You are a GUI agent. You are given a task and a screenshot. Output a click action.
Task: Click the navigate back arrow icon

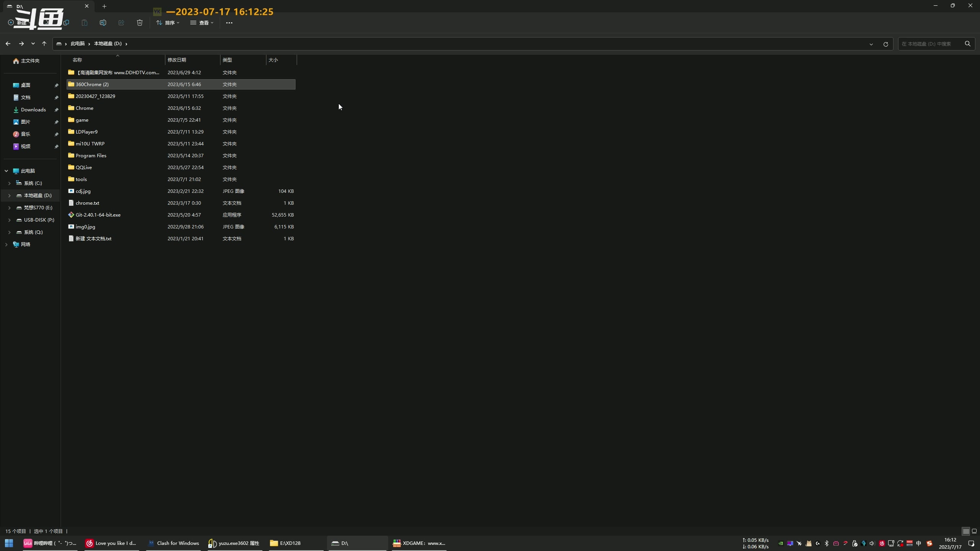pyautogui.click(x=8, y=43)
